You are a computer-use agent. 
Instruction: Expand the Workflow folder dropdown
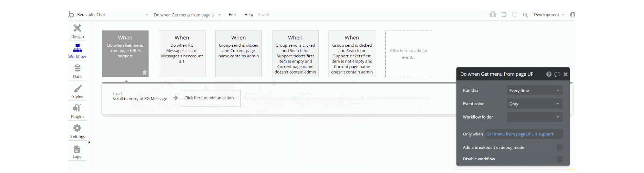point(534,117)
